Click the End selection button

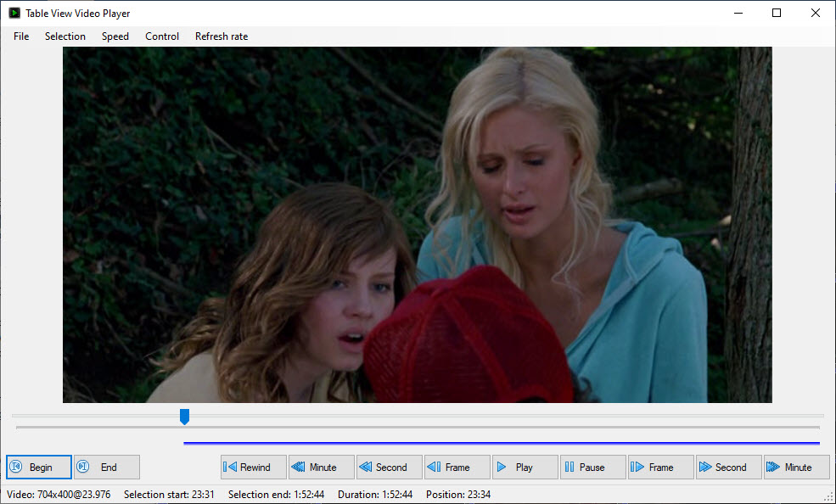coord(107,468)
